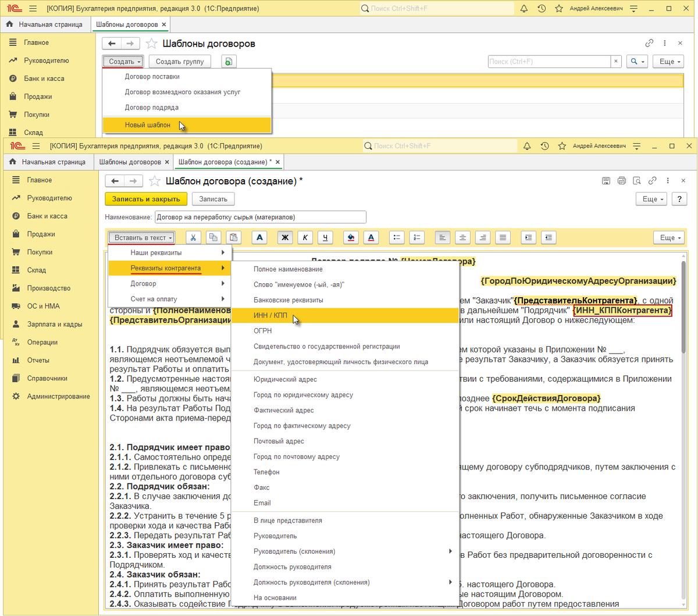698x616 pixels.
Task: Open Еще dropdown next to help button
Action: (x=652, y=199)
